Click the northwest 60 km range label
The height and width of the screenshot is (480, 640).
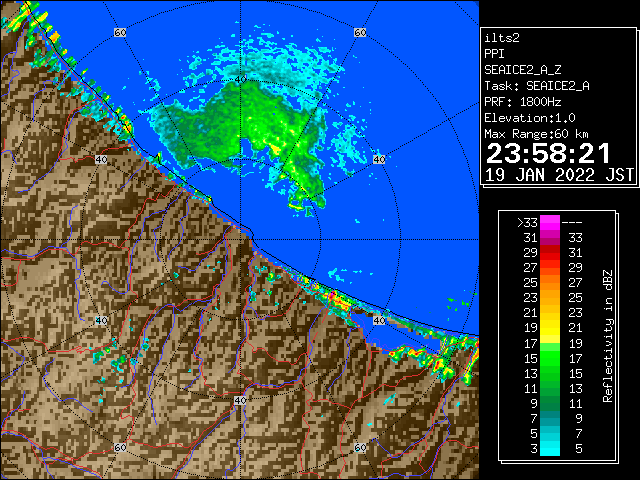[x=120, y=32]
